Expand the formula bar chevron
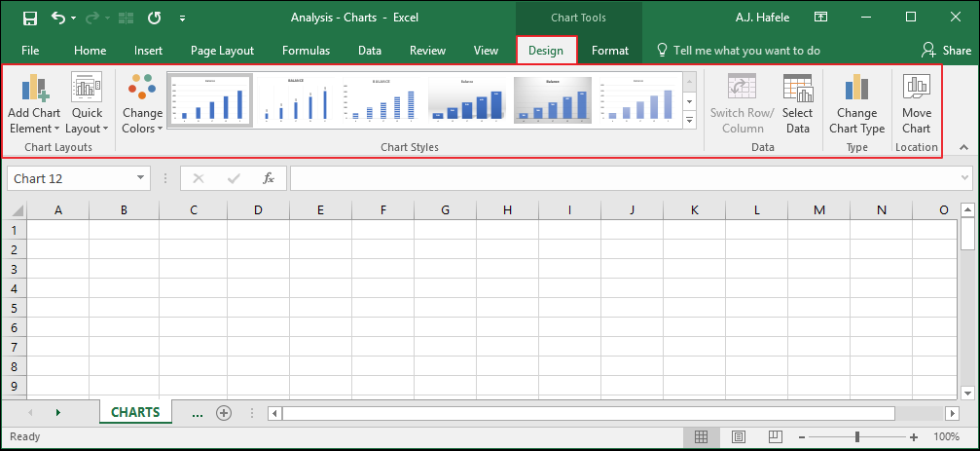 [966, 178]
